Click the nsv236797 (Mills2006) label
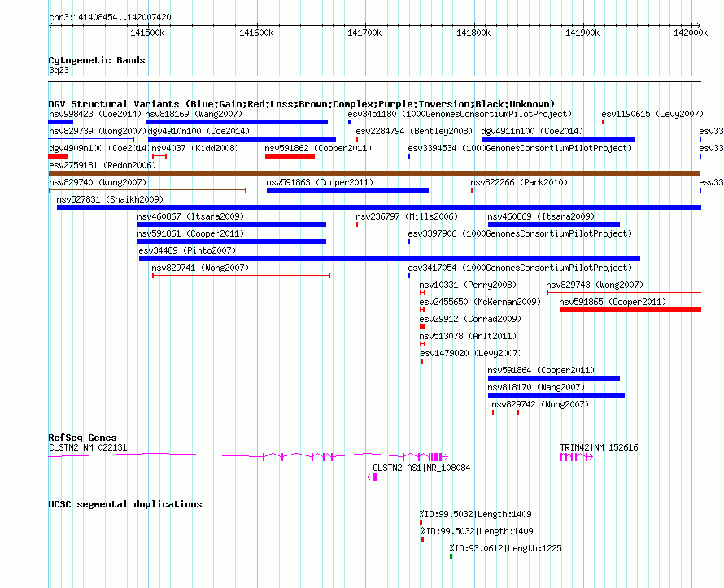This screenshot has width=724, height=588. coord(407,216)
